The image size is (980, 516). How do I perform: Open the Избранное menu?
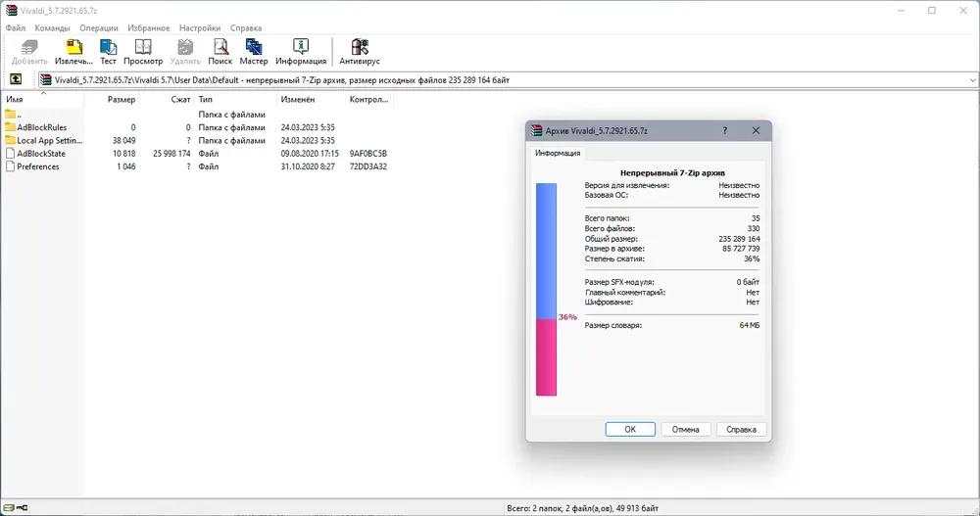coord(149,28)
